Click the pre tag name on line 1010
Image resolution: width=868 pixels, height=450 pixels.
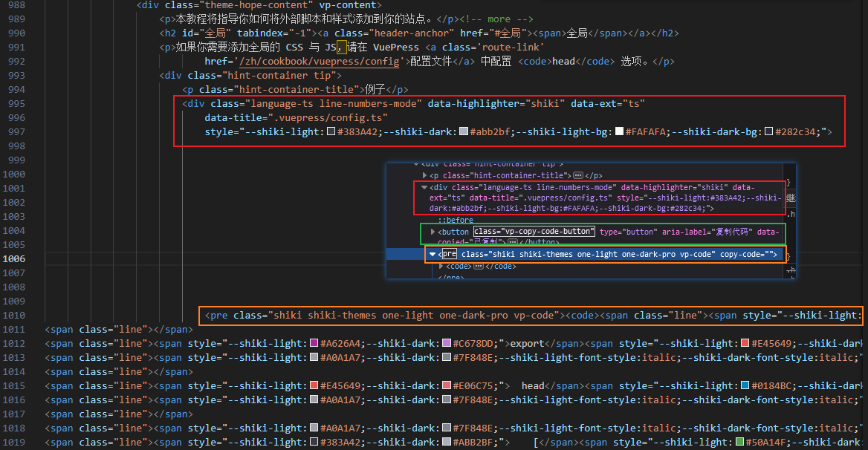click(219, 315)
